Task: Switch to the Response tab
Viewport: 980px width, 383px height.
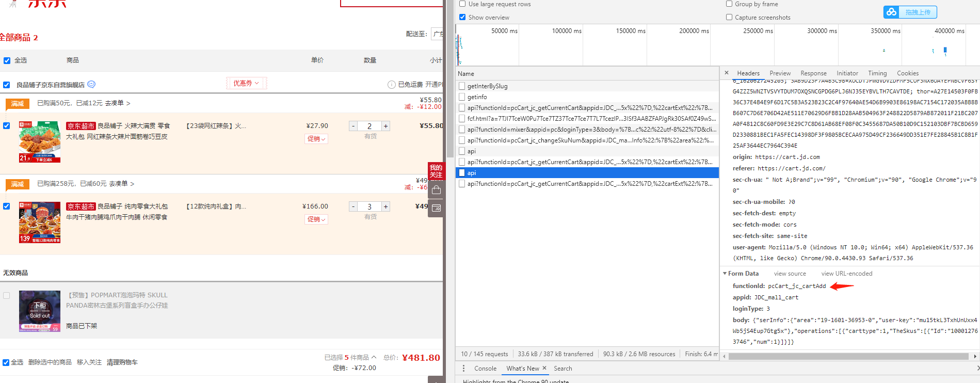Action: (x=813, y=73)
